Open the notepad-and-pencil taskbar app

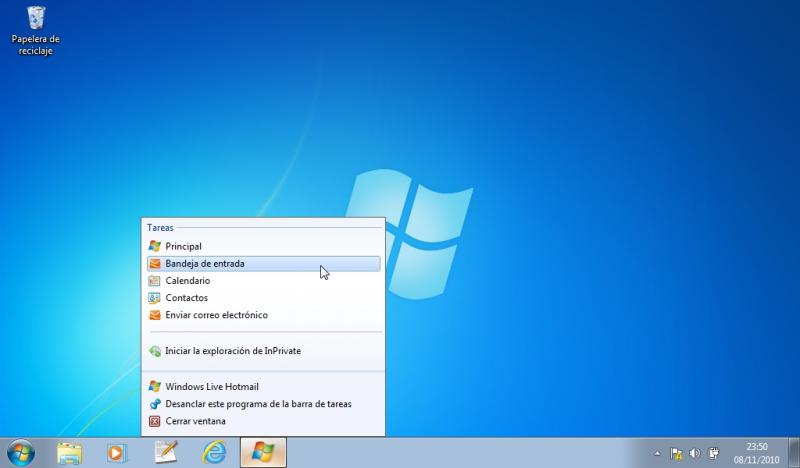pos(166,452)
